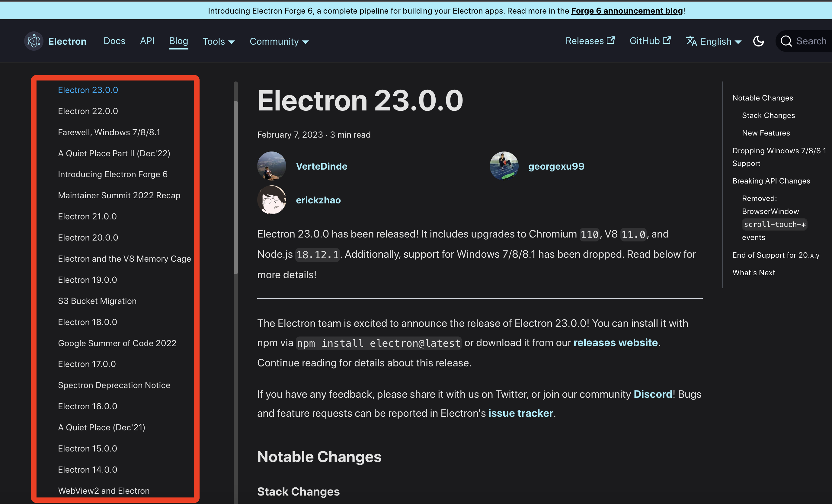This screenshot has height=504, width=832.
Task: Open WebView2 and Electron post
Action: click(104, 490)
